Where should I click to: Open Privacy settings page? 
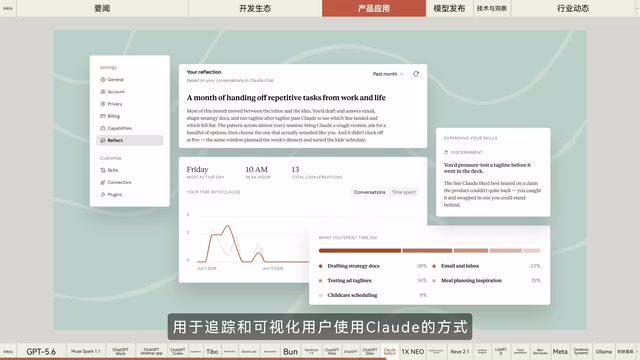click(130, 104)
